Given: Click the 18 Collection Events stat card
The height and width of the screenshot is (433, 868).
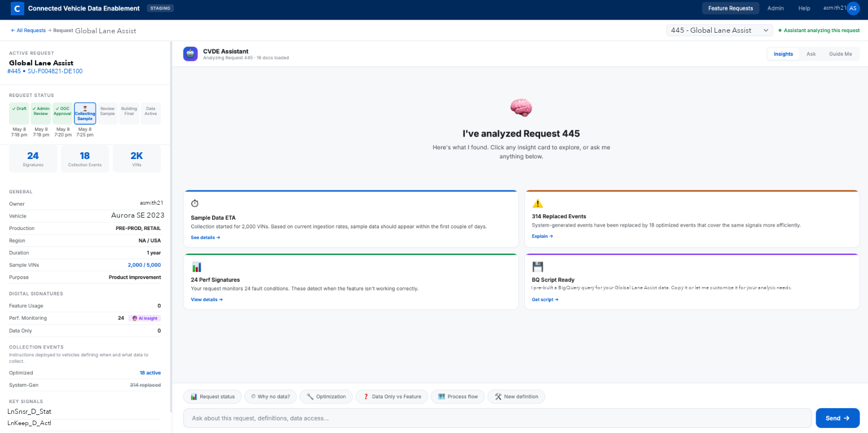Looking at the screenshot, I should click(85, 159).
